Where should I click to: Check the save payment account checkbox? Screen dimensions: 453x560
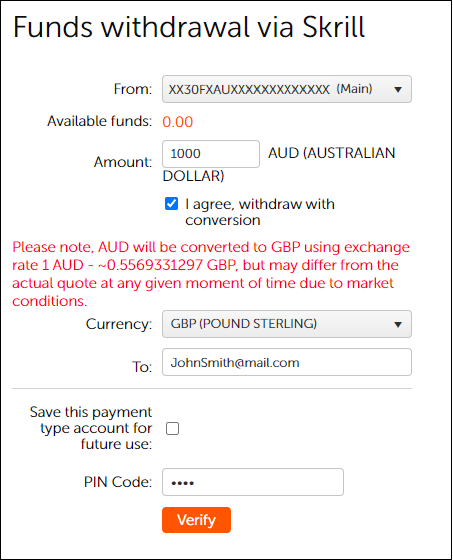pos(173,428)
